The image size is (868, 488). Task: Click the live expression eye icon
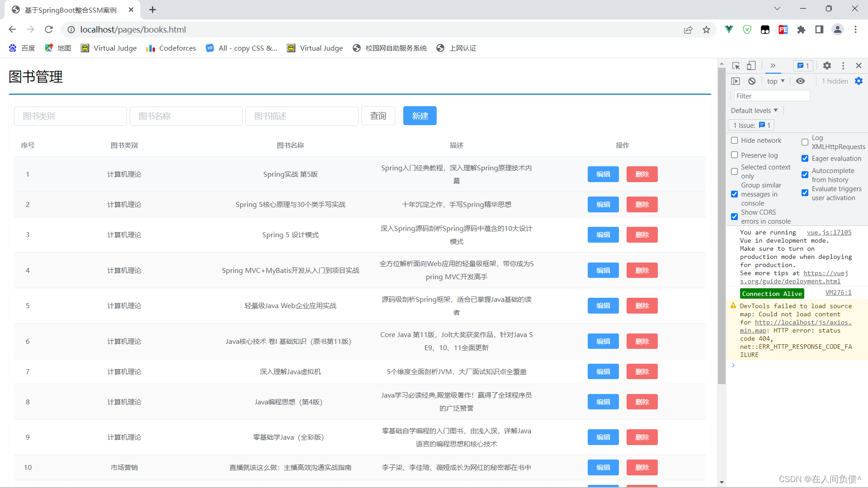coord(800,81)
